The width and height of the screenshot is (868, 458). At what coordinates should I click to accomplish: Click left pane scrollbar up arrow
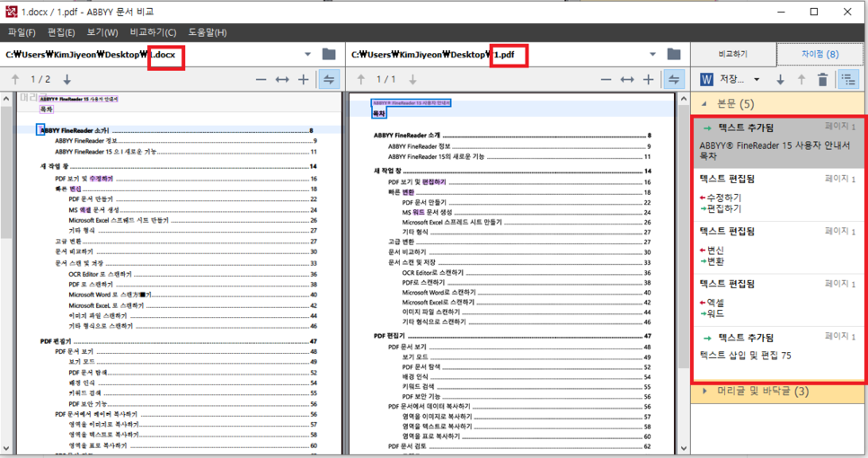pos(6,99)
